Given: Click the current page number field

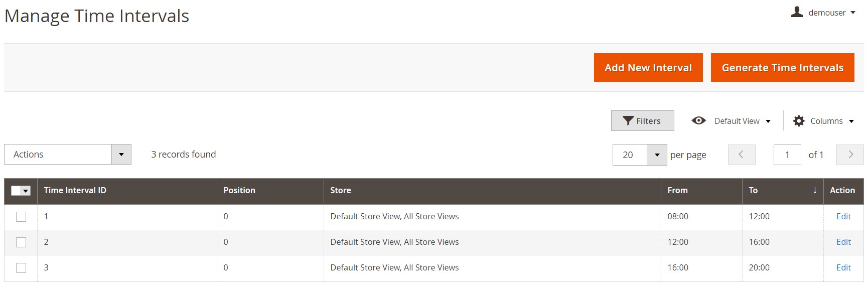Looking at the screenshot, I should tap(787, 155).
